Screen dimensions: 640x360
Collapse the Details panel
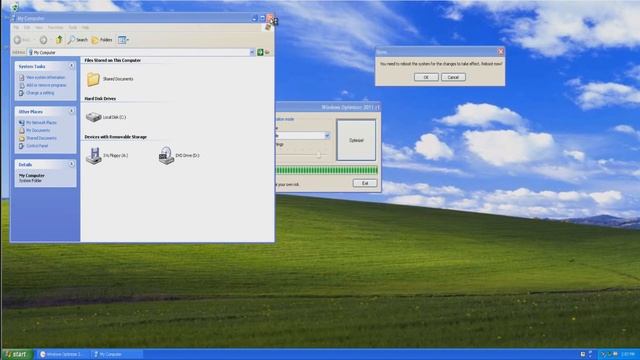[71, 164]
